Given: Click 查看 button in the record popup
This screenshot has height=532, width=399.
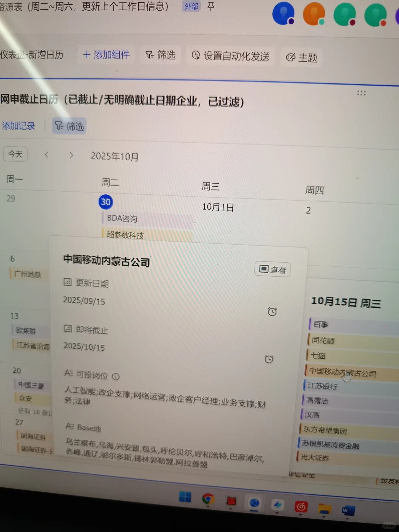Looking at the screenshot, I should pos(273,269).
